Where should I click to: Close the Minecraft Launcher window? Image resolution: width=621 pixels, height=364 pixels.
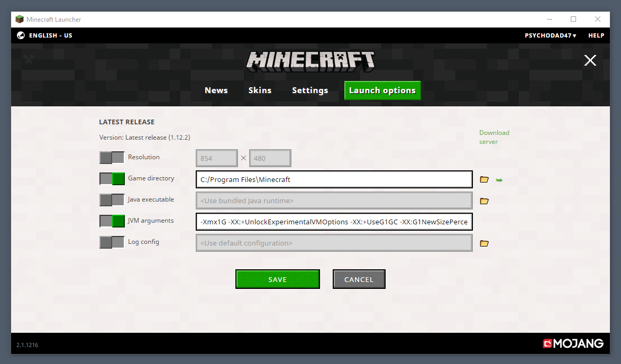(598, 19)
